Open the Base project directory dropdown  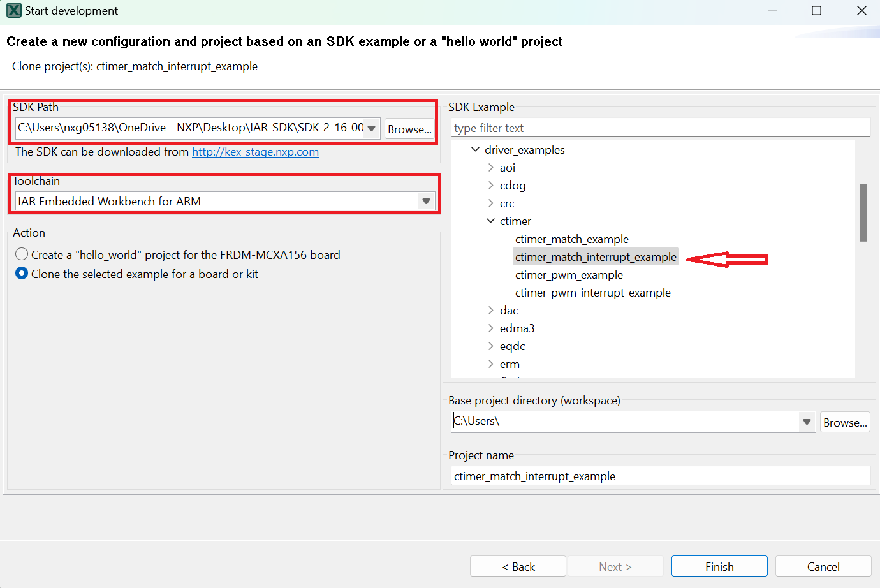(807, 421)
